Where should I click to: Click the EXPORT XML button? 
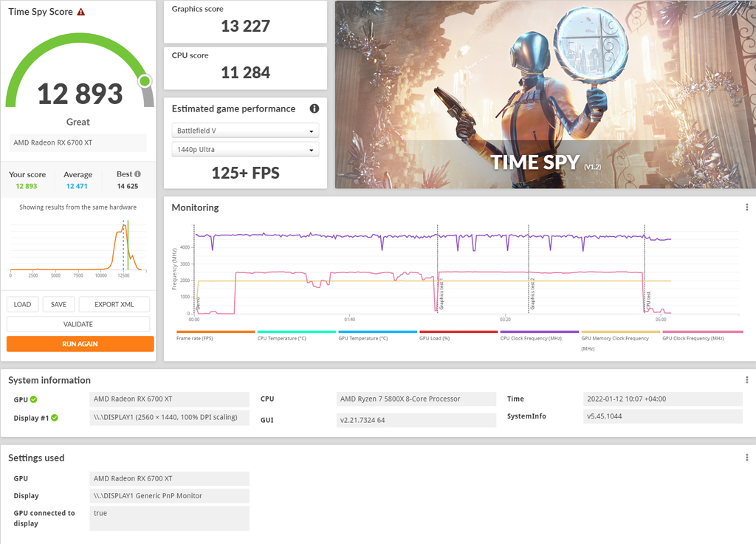114,305
